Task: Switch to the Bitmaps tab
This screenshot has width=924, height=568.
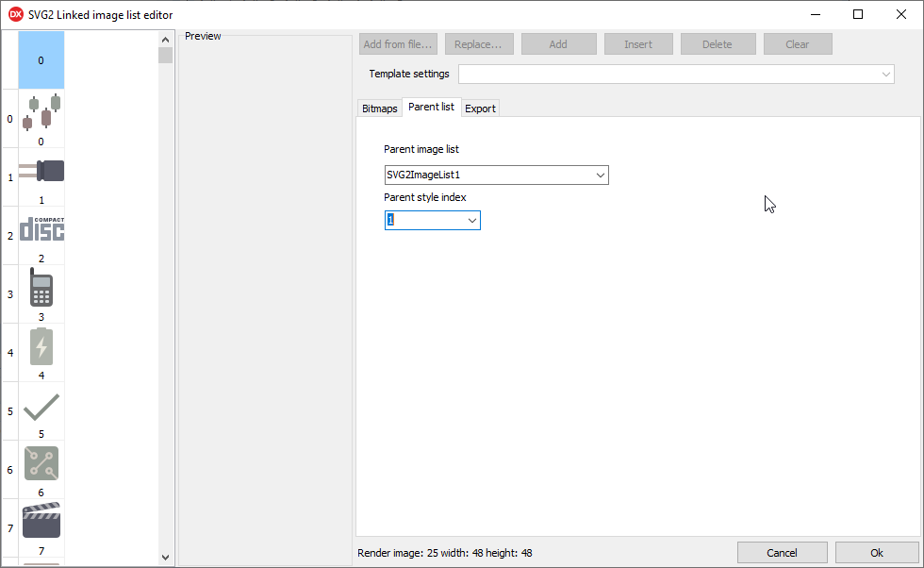Action: pyautogui.click(x=379, y=109)
